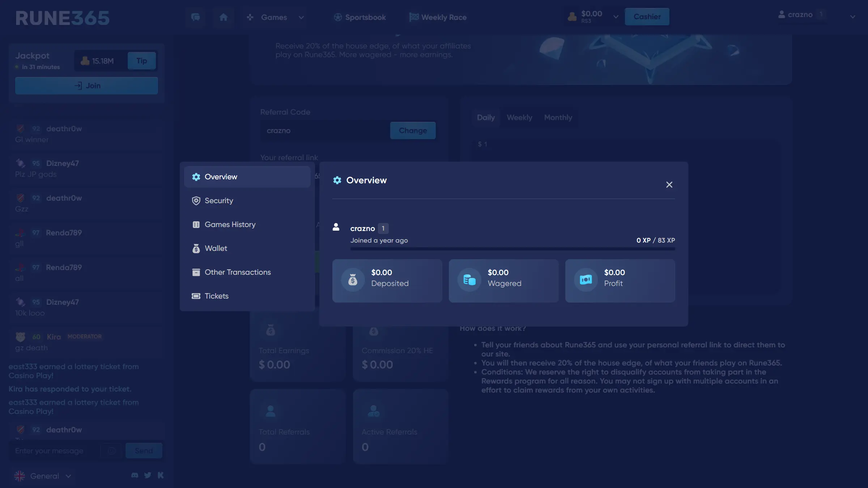Expand the balance currency dropdown
This screenshot has height=488, width=868.
(x=616, y=17)
